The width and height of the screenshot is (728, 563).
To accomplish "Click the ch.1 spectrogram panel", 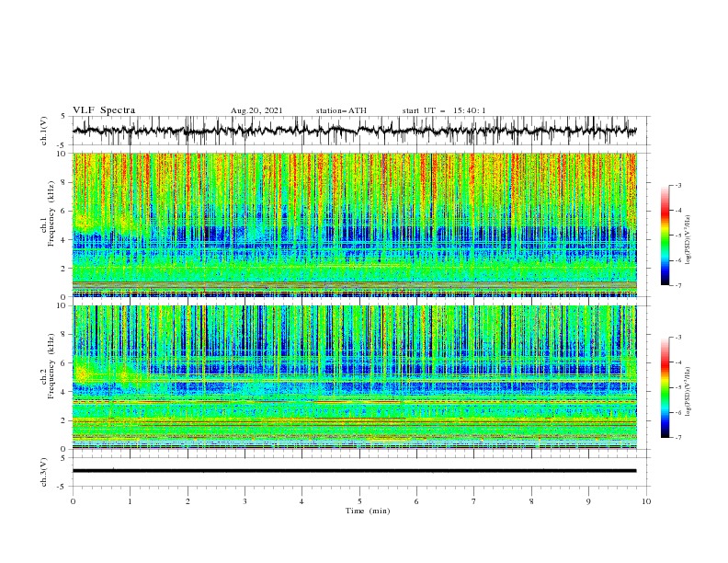I will click(x=355, y=224).
